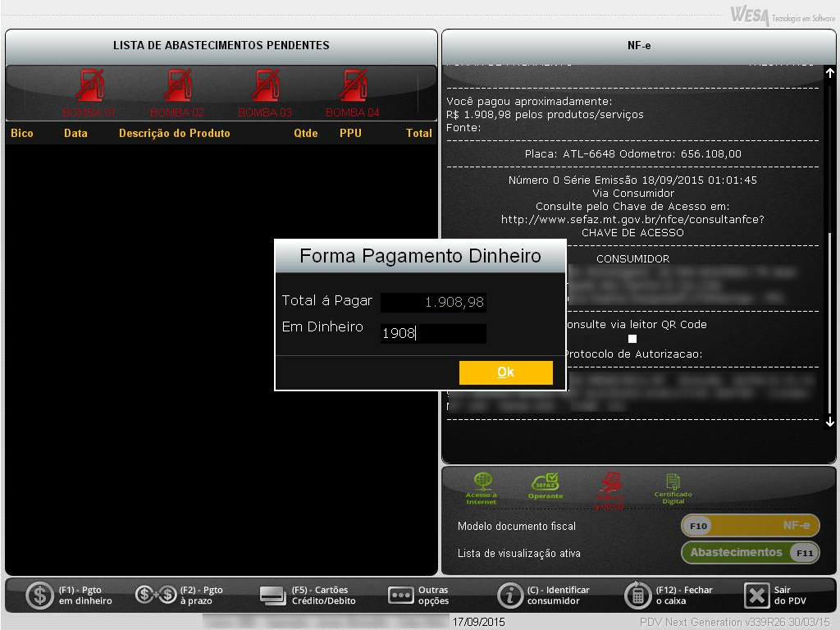The image size is (840, 630).
Task: Click the Placa ATL-6648 Odometro line
Action: (x=632, y=153)
